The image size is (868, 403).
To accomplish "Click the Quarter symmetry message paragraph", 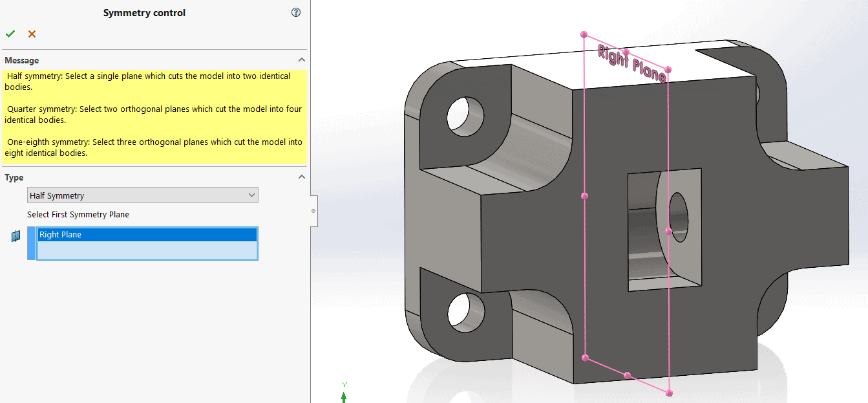I will 153,114.
